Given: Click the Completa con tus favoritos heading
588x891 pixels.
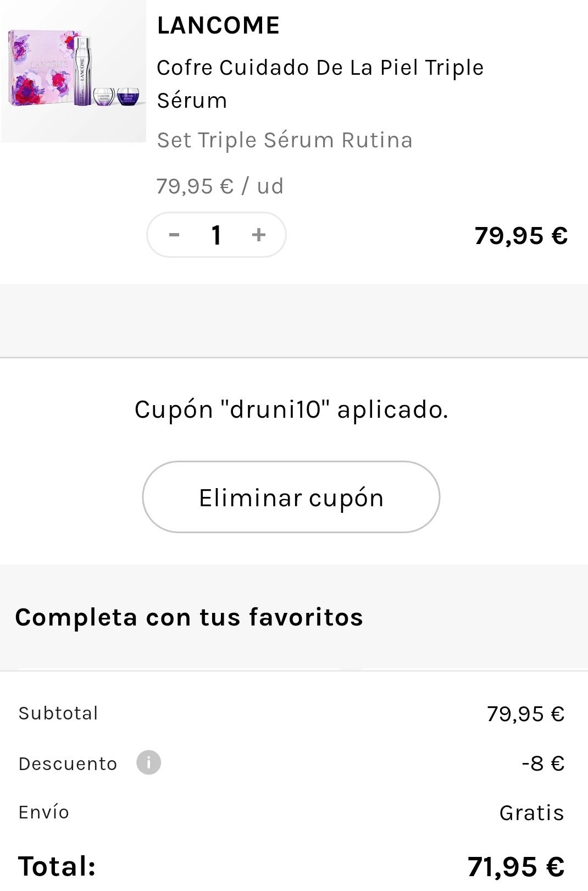Looking at the screenshot, I should [189, 617].
